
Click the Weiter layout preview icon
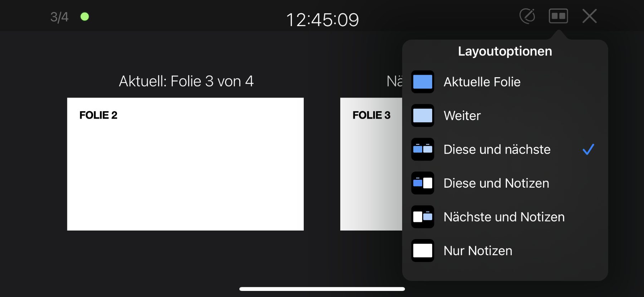[x=423, y=115]
